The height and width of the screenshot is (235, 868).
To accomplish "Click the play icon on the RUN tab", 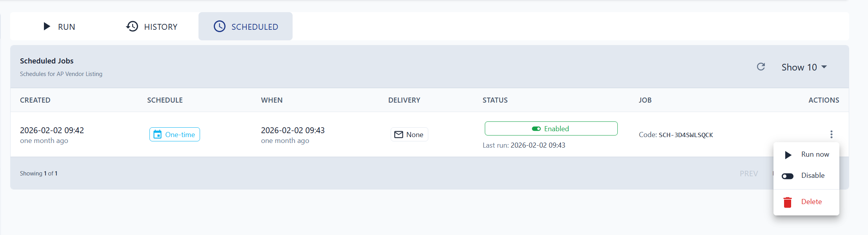I will pyautogui.click(x=47, y=26).
